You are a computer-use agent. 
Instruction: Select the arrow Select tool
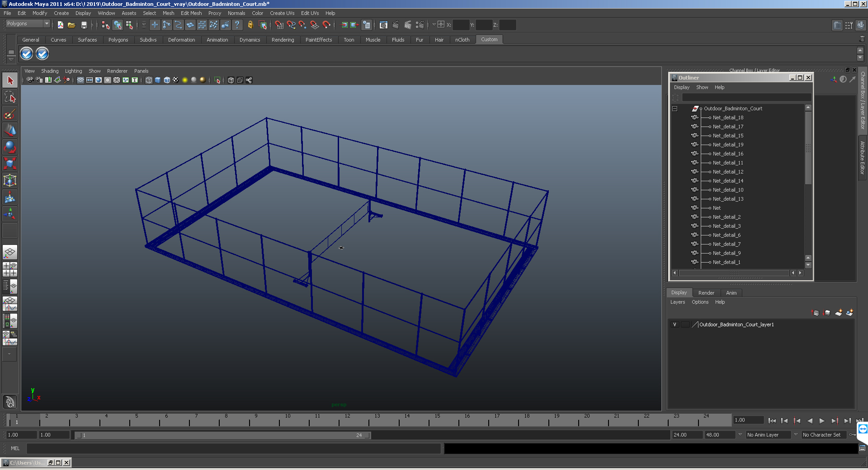point(10,80)
